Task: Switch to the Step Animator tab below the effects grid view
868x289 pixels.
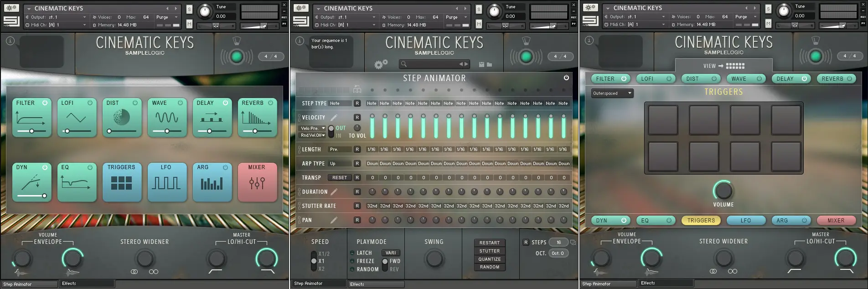Action: click(x=29, y=284)
